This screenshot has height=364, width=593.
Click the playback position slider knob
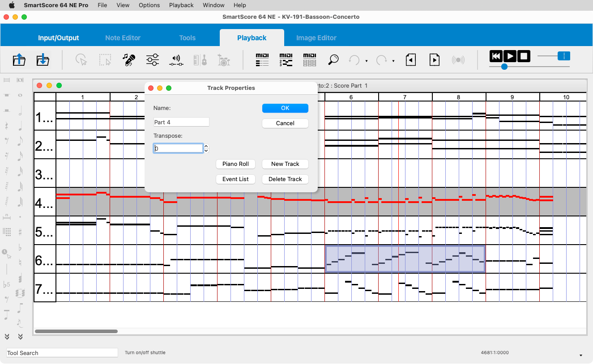(x=504, y=67)
